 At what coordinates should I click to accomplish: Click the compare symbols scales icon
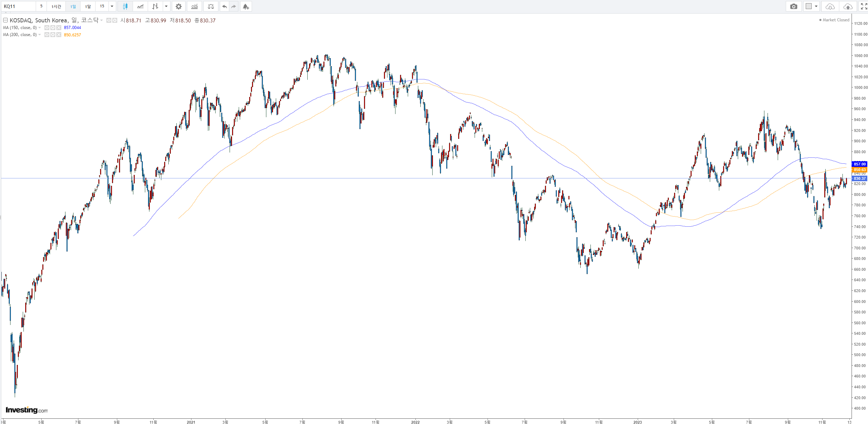[x=211, y=6]
